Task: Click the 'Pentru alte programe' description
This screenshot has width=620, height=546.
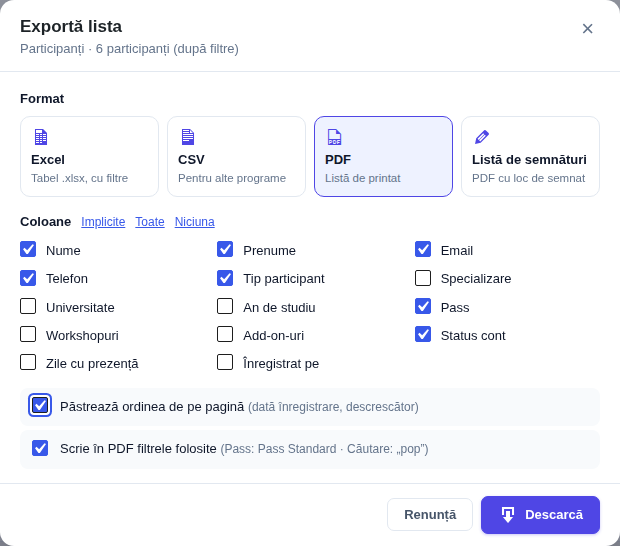Action: (232, 178)
